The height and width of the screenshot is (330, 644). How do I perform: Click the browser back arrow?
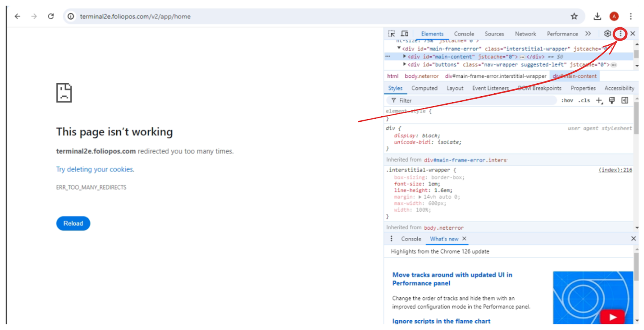pyautogui.click(x=17, y=16)
